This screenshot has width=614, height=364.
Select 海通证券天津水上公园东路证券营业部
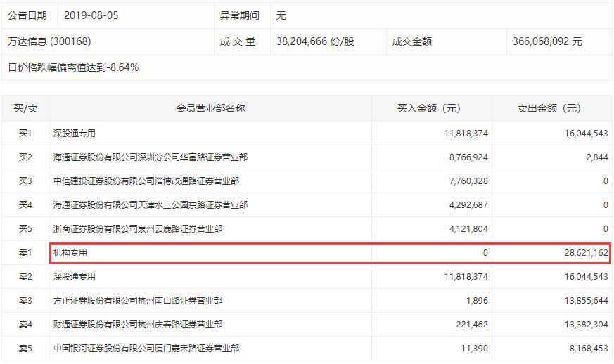click(151, 205)
